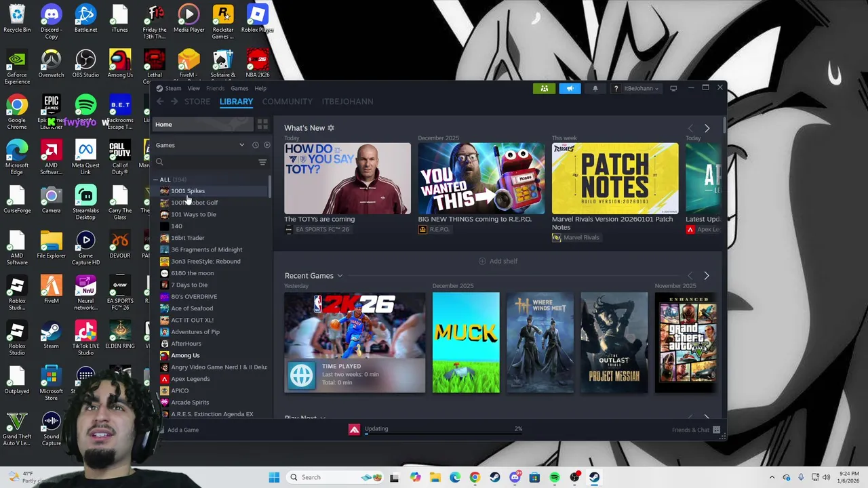Open Steam announcements megaphone button
The height and width of the screenshot is (488, 868).
tap(570, 88)
